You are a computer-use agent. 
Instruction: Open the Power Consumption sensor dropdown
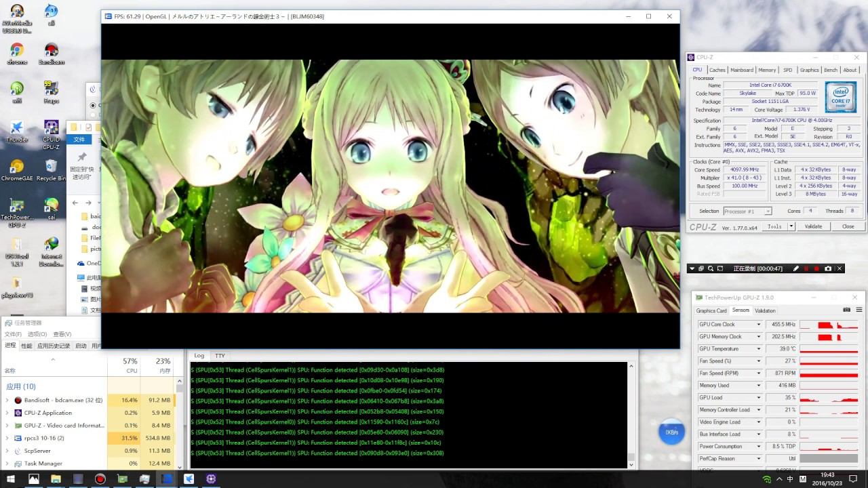point(759,447)
